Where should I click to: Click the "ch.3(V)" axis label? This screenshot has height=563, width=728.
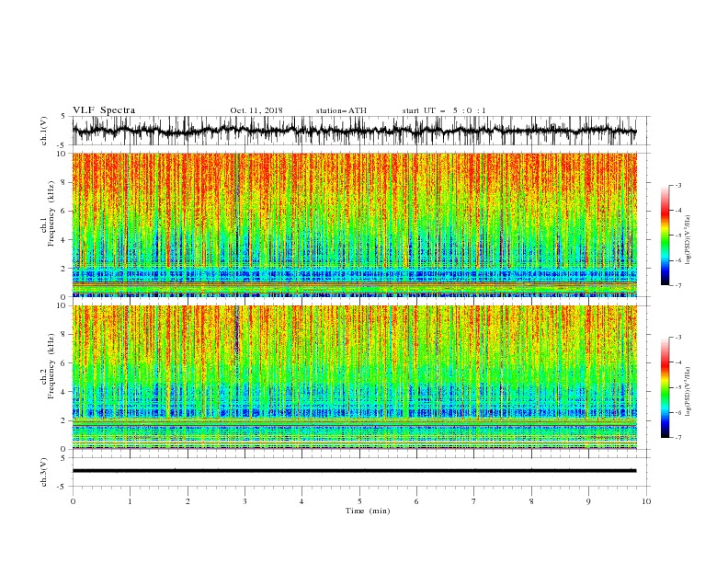tap(44, 472)
